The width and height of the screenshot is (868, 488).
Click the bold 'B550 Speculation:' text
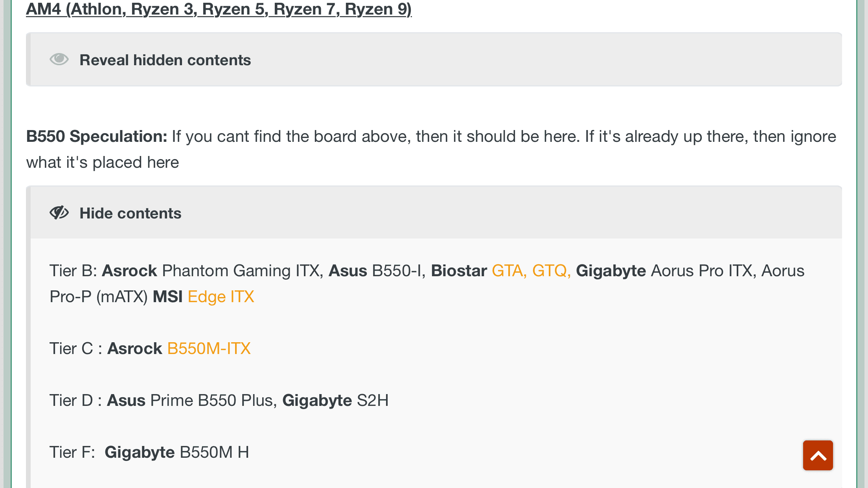(97, 136)
